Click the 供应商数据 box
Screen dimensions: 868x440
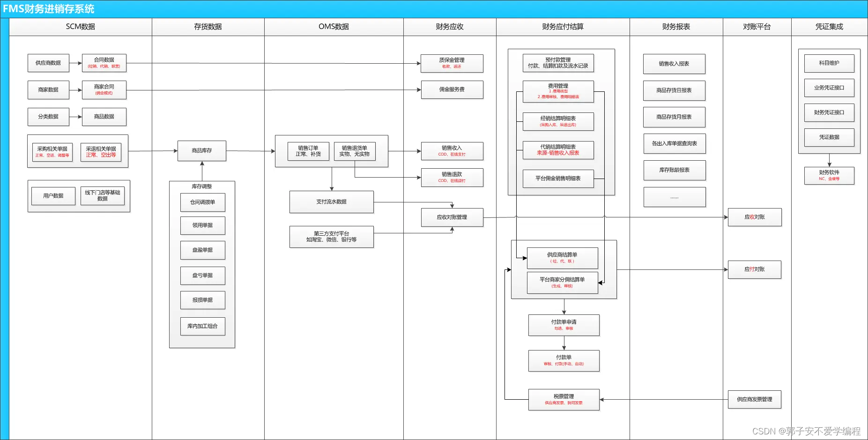tap(48, 63)
